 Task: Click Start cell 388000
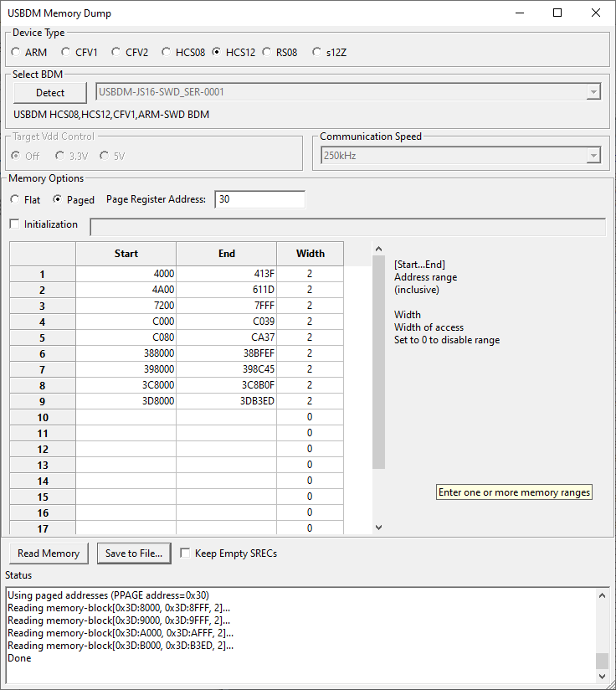[126, 353]
